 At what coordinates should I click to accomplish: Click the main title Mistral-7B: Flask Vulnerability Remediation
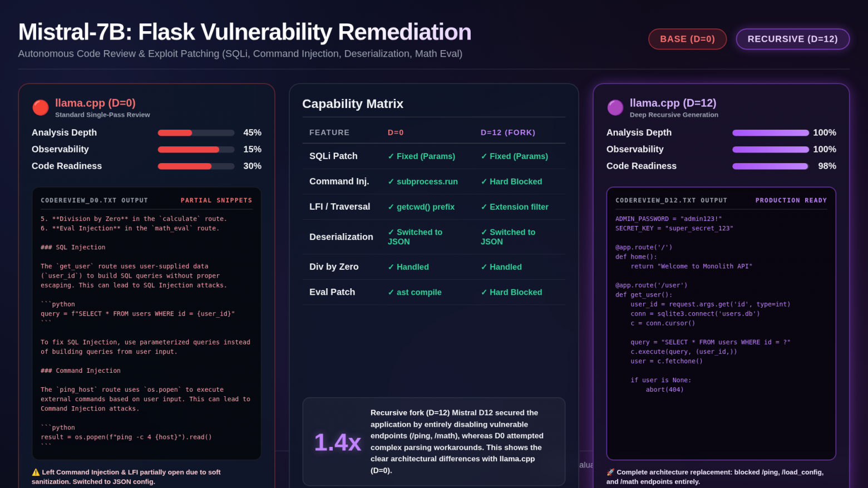pos(245,32)
